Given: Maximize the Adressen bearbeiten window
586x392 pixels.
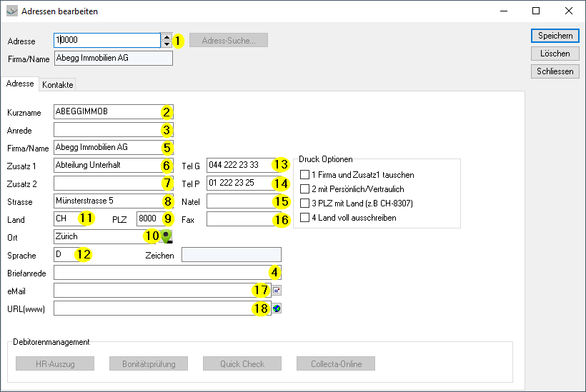Looking at the screenshot, I should tap(536, 11).
